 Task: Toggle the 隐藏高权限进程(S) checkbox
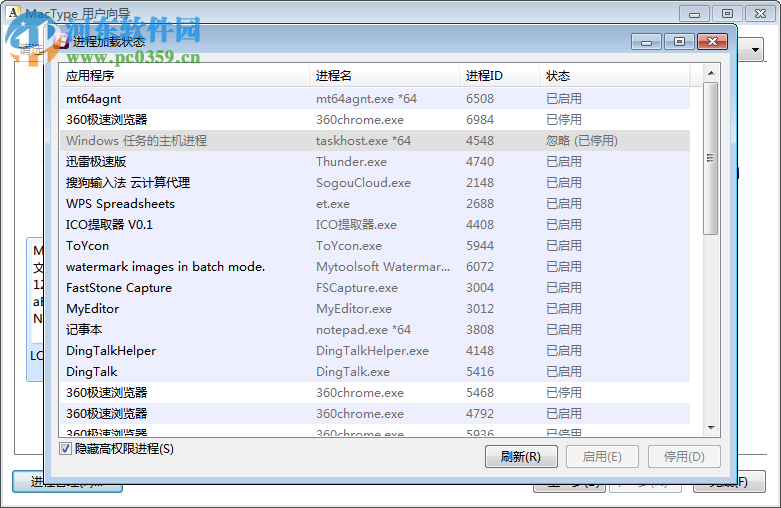pyautogui.click(x=65, y=449)
